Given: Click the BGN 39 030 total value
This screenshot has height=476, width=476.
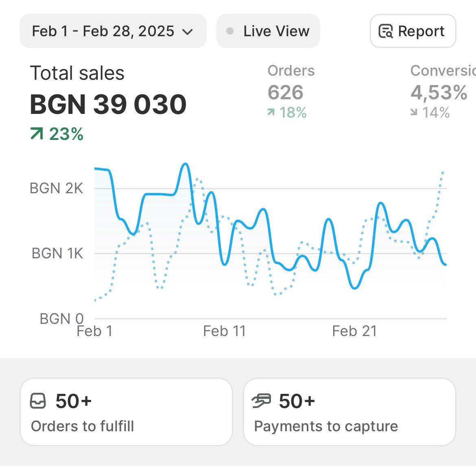Looking at the screenshot, I should coord(108,105).
